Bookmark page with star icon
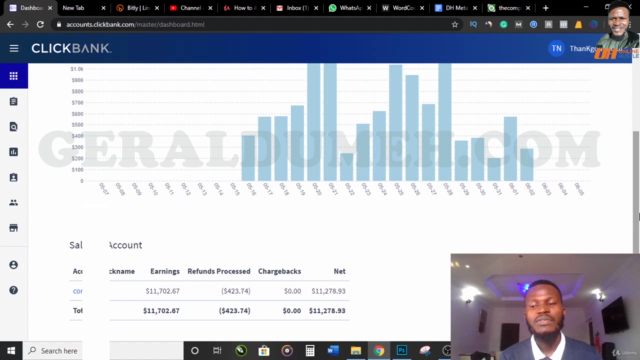Screen dimensions: 640x360 pyautogui.click(x=455, y=24)
